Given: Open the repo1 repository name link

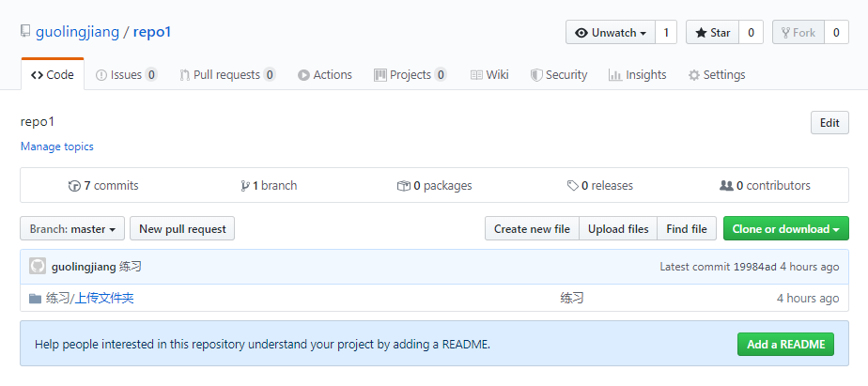Looking at the screenshot, I should tap(152, 32).
